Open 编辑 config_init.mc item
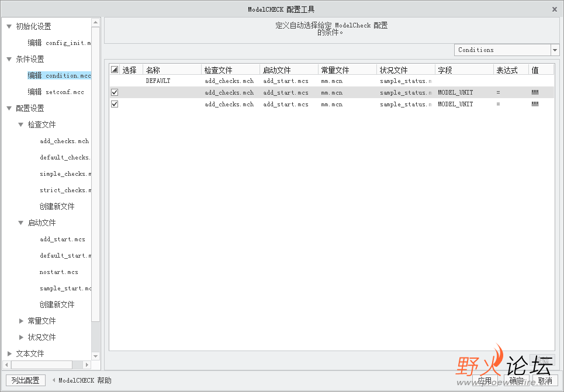The height and width of the screenshot is (392, 564). pos(59,43)
